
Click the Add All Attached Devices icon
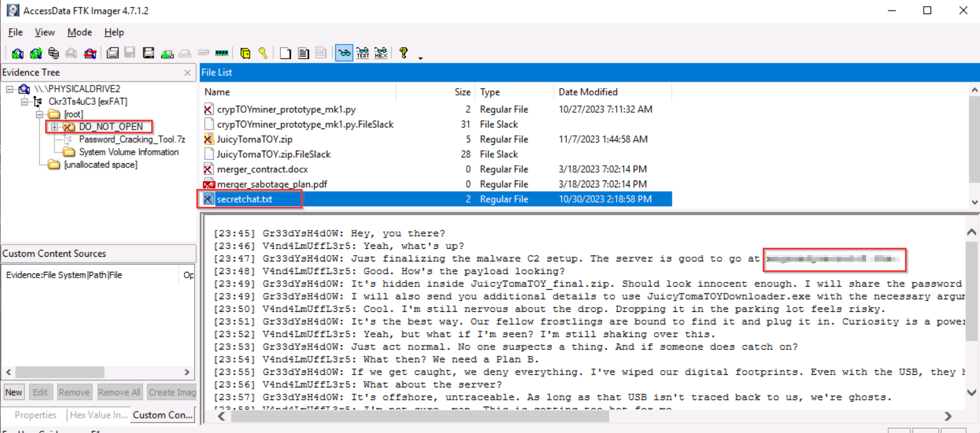36,53
